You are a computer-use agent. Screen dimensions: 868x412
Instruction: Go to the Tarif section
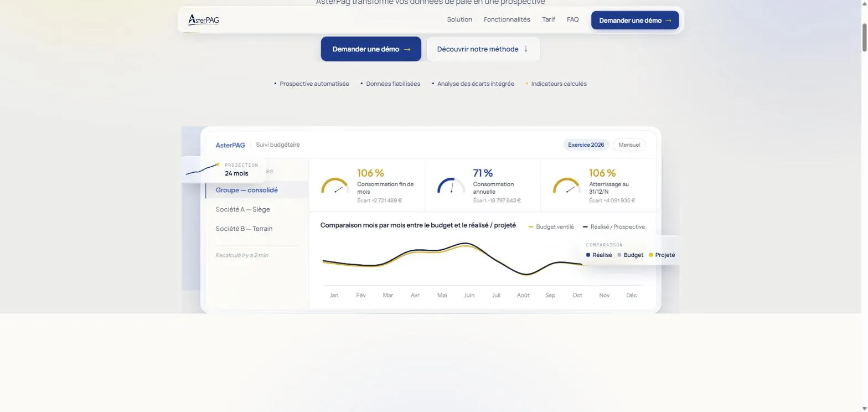pyautogui.click(x=548, y=19)
